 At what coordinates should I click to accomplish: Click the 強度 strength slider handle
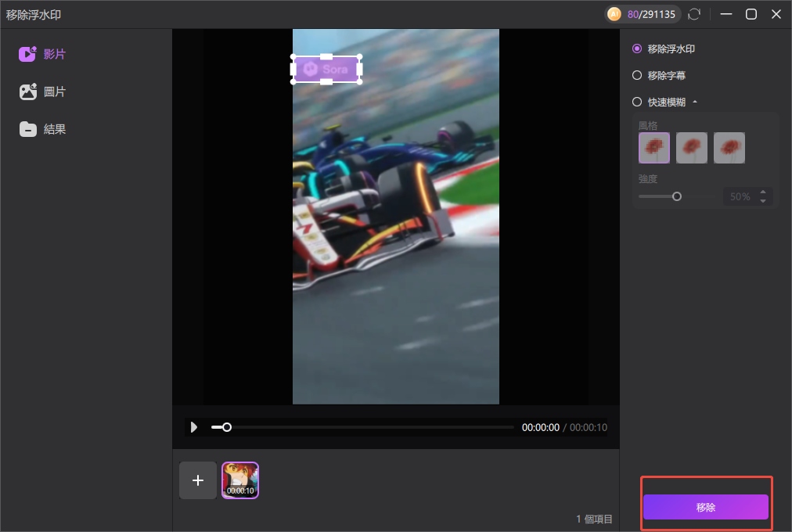click(677, 196)
